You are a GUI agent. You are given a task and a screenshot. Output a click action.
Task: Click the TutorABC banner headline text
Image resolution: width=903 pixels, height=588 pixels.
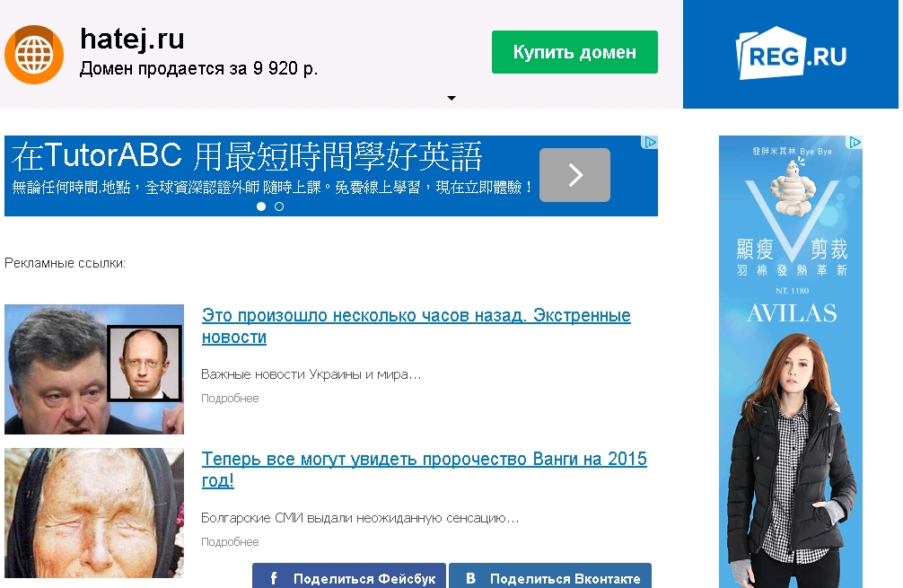click(248, 157)
